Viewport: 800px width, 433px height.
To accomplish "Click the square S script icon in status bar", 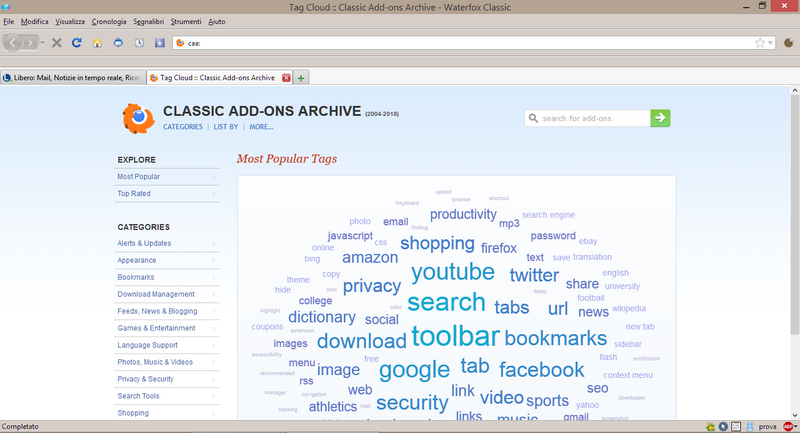I will point(736,426).
